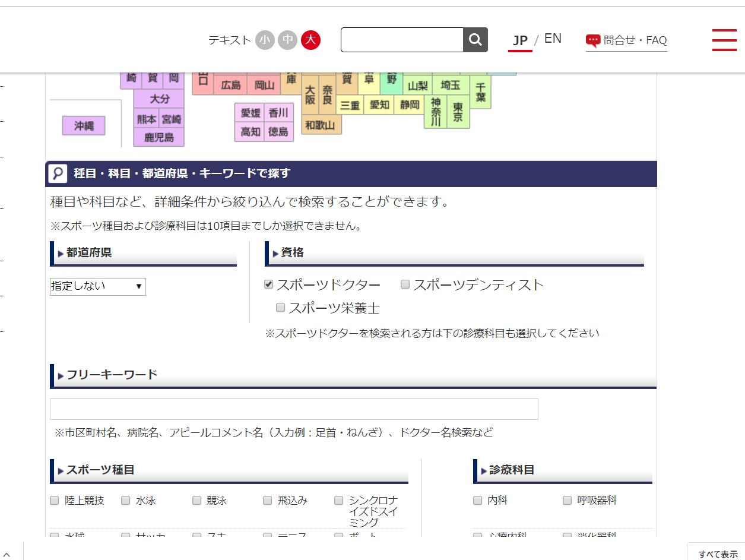Open the 都道府県 dropdown showing 指定しない
The height and width of the screenshot is (560, 745).
click(x=98, y=287)
